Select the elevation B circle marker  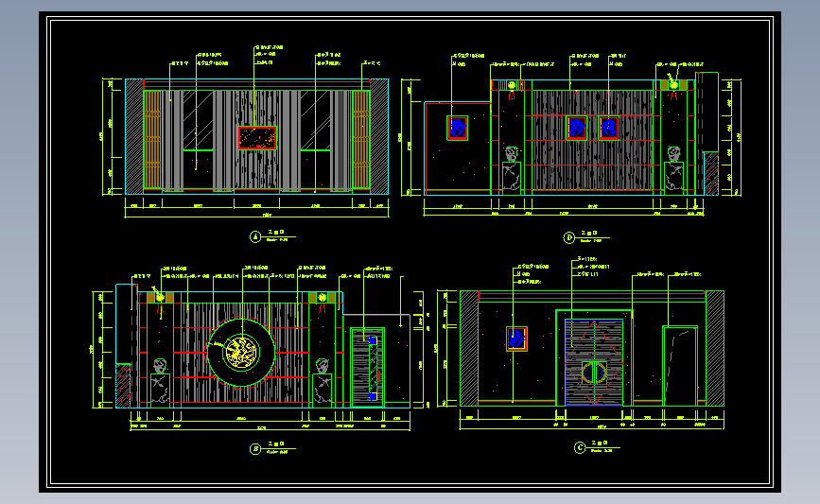tap(255, 449)
